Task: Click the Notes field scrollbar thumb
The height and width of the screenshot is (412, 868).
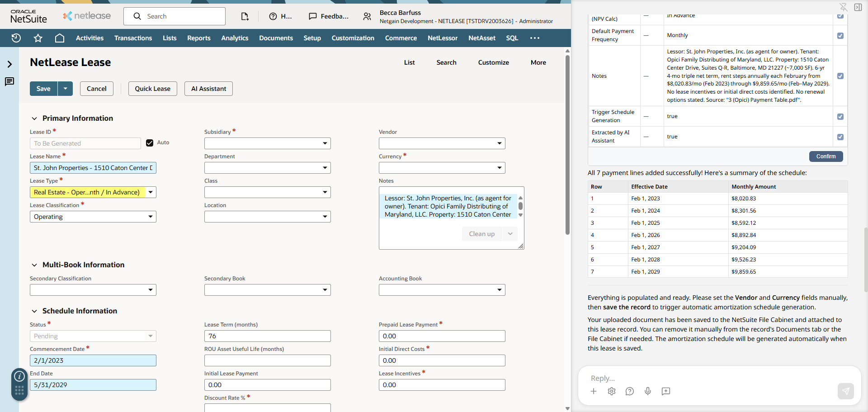Action: 520,206
